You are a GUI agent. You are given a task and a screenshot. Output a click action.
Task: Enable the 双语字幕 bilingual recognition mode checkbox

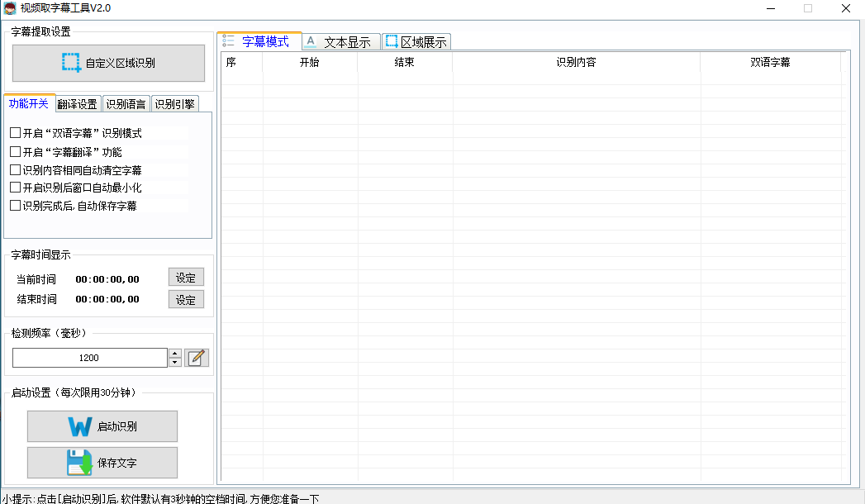click(15, 133)
